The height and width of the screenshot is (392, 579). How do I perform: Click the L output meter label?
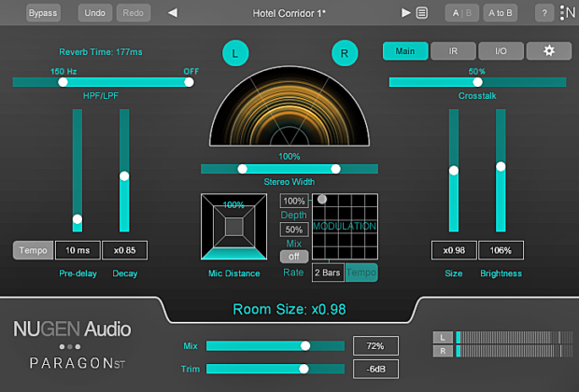point(443,337)
